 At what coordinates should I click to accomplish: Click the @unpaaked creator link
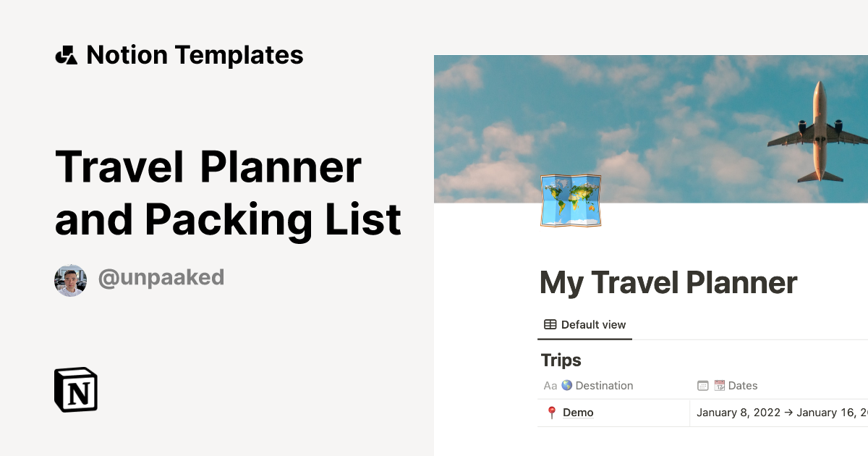tap(161, 278)
